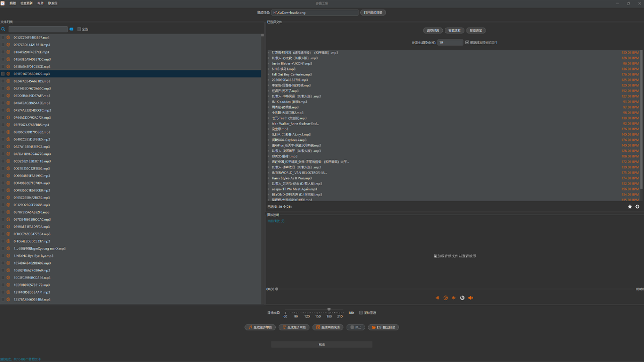Click the clear search backspace icon

coord(71,29)
